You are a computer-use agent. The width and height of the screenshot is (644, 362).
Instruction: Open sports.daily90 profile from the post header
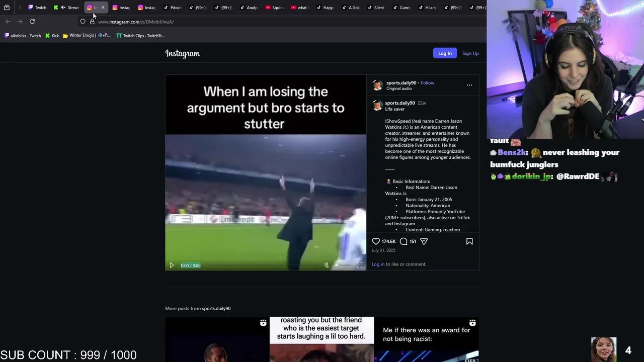[401, 83]
